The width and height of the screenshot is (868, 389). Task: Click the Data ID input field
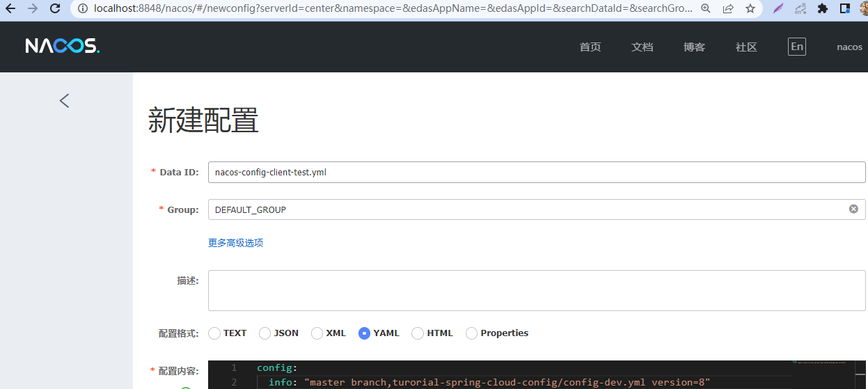(537, 173)
